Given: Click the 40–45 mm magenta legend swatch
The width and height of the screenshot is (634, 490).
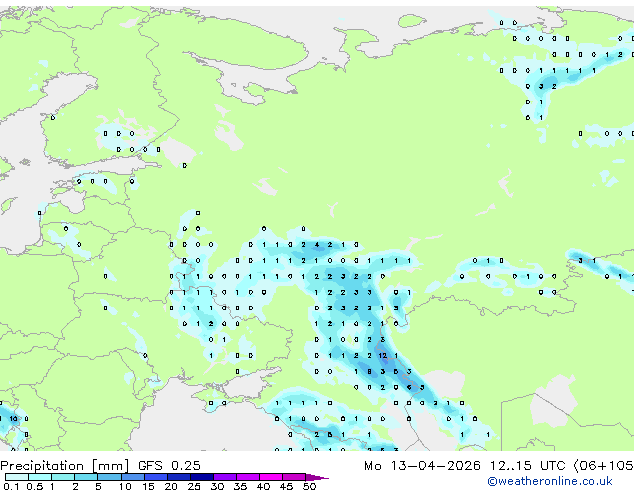Looking at the screenshot, I should click(271, 477).
